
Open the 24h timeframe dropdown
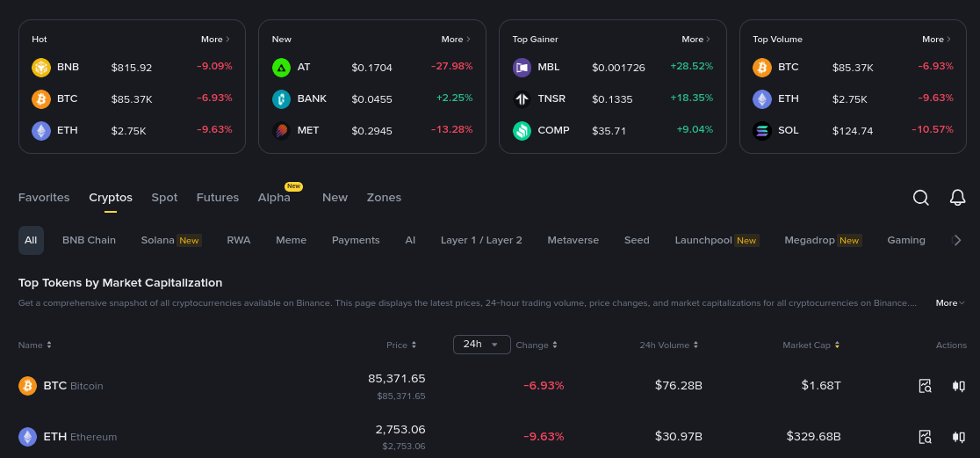pos(481,345)
